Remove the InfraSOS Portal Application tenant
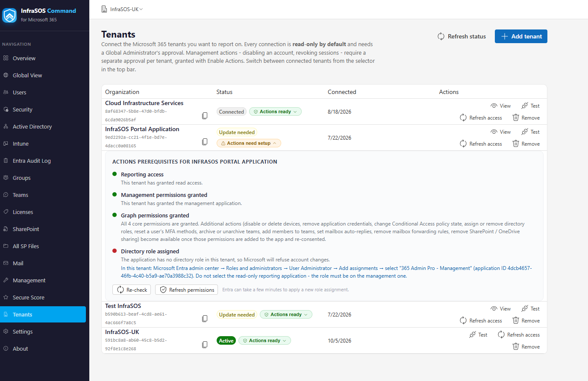588x381 pixels. [526, 144]
